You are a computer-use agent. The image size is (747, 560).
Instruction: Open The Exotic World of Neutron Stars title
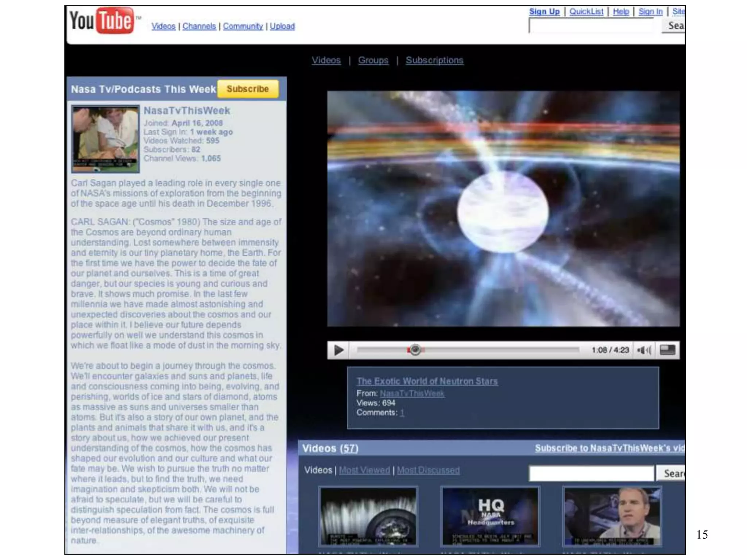click(x=427, y=381)
